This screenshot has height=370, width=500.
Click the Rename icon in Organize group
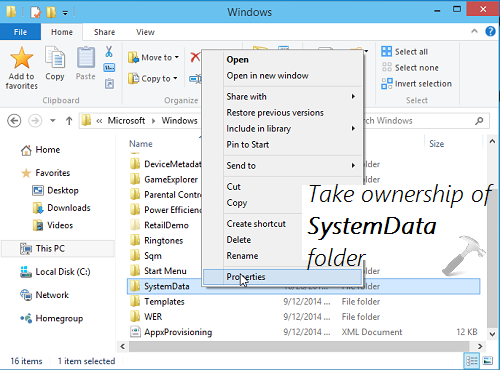195,79
